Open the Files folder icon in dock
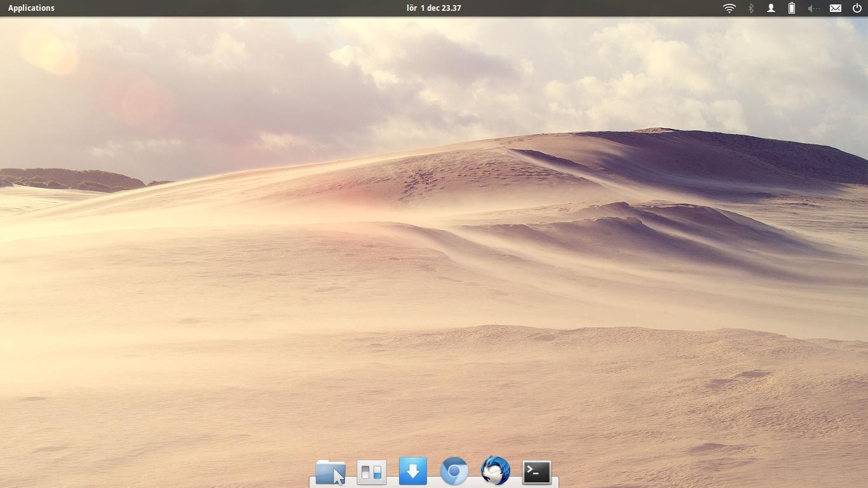The width and height of the screenshot is (868, 488). pyautogui.click(x=329, y=472)
